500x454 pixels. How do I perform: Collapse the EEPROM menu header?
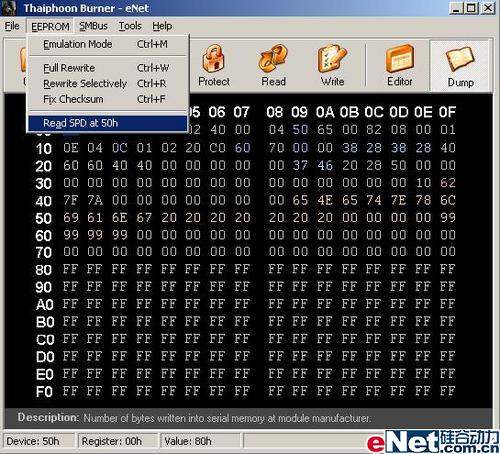pyautogui.click(x=50, y=26)
